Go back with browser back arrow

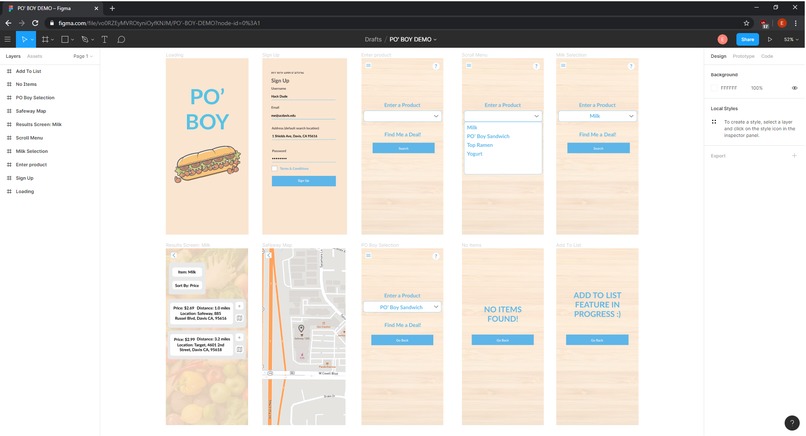[8, 23]
